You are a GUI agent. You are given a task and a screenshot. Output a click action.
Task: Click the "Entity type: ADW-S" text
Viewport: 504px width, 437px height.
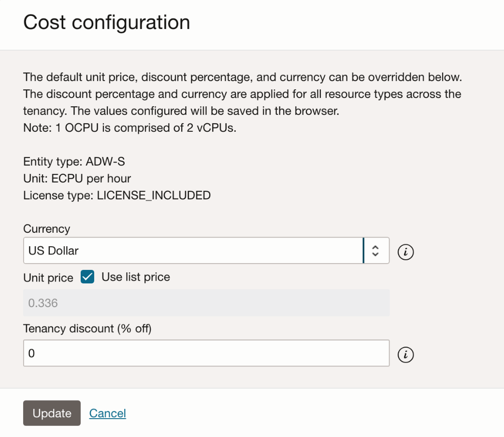(x=74, y=161)
